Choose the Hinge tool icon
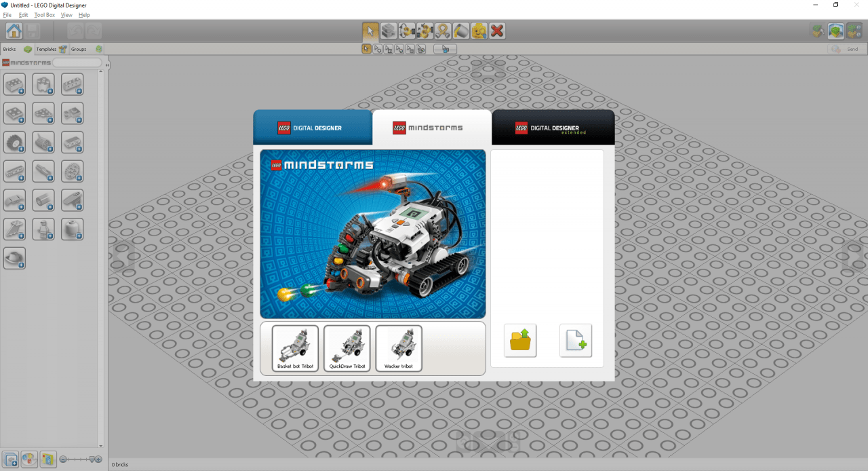Viewport: 868px width, 471px height. [x=406, y=31]
